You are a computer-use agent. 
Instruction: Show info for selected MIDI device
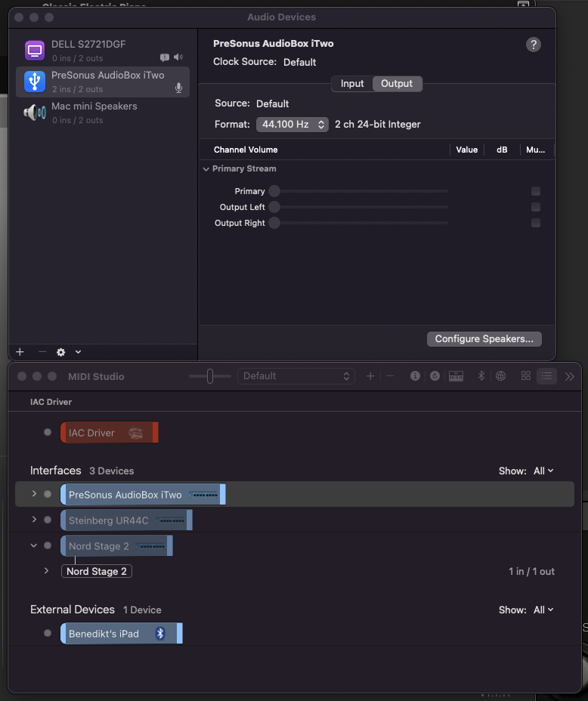[x=415, y=376]
